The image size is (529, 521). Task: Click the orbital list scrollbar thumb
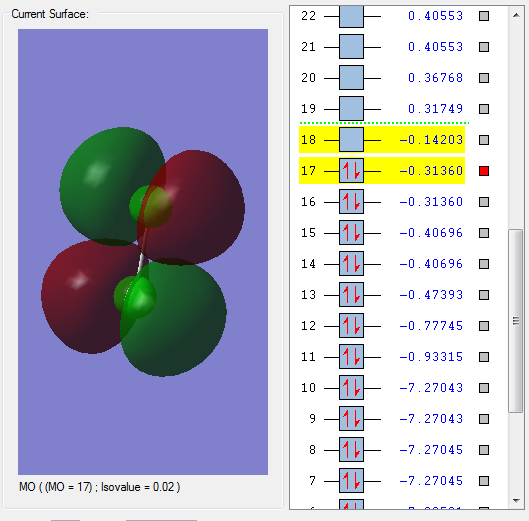516,321
